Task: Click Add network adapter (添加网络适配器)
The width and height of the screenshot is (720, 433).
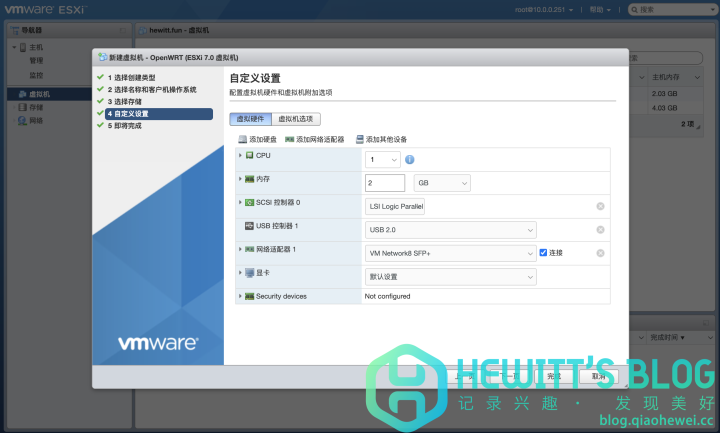Action: (315, 139)
